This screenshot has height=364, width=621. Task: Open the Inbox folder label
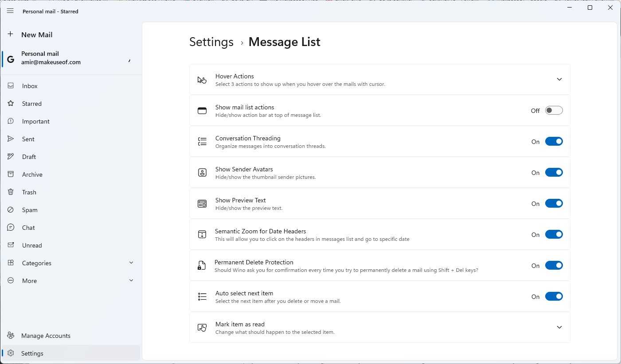coord(30,86)
